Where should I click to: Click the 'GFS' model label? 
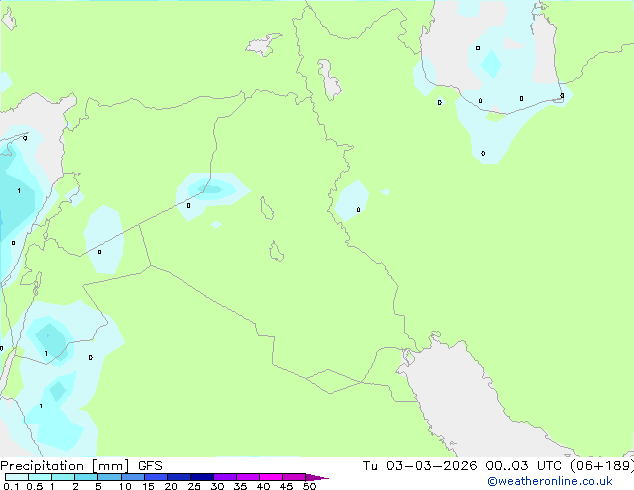pos(150,466)
